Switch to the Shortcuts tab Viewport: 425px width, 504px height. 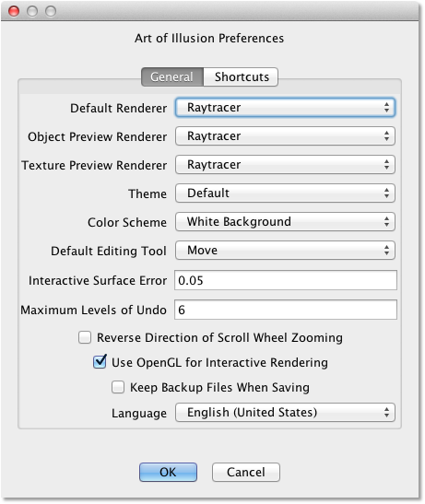click(241, 76)
